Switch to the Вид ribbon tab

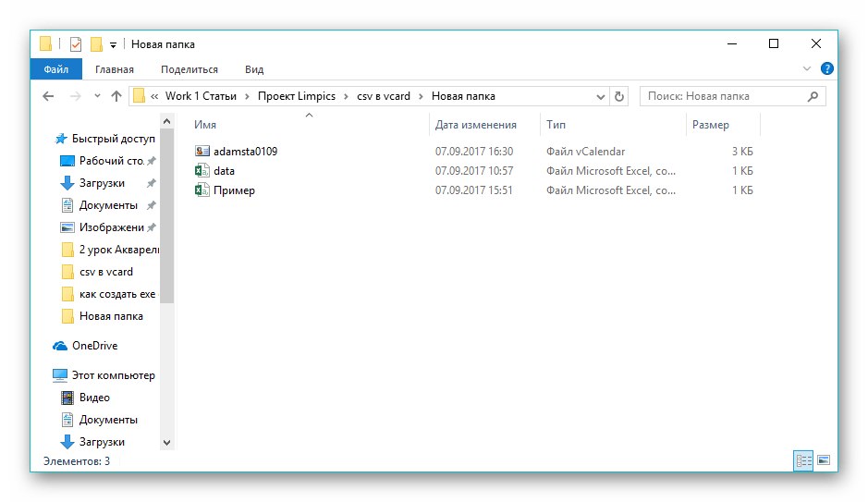click(254, 69)
